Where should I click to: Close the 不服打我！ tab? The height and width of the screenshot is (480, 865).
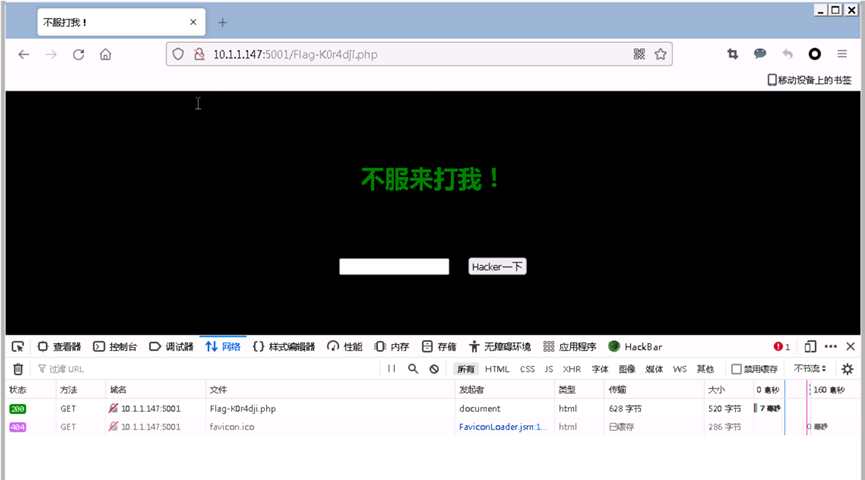pos(193,22)
